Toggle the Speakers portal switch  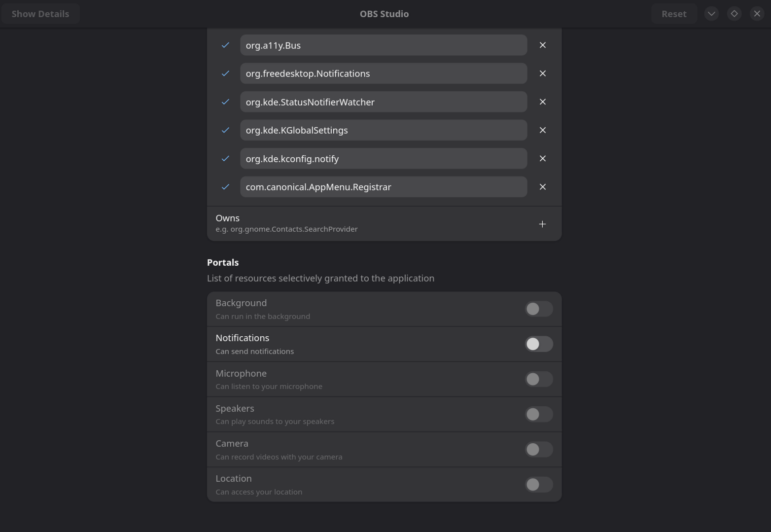click(x=538, y=414)
